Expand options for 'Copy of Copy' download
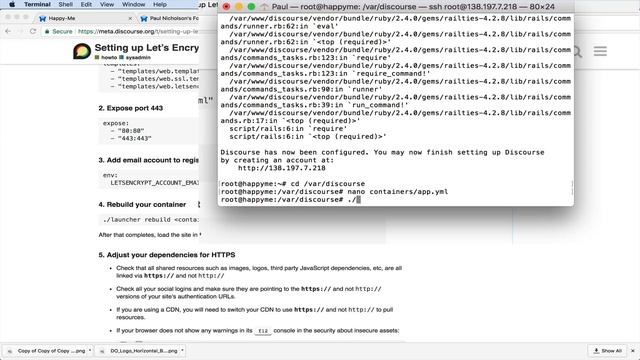 pyautogui.click(x=89, y=350)
